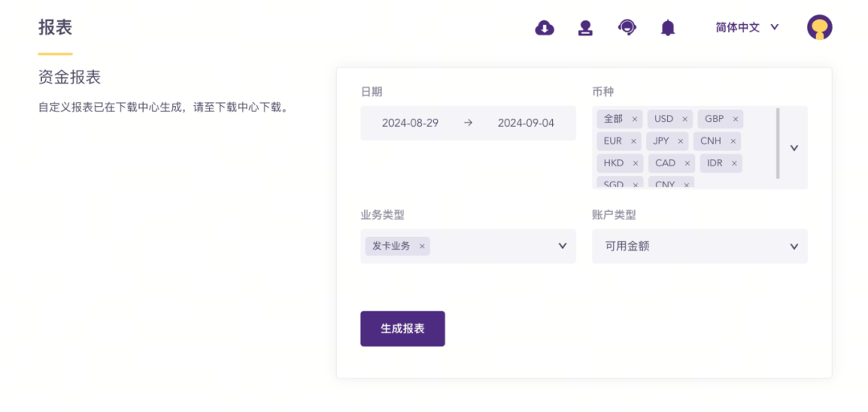
Task: Expand the 业务类型 dropdown arrow
Action: coord(563,246)
